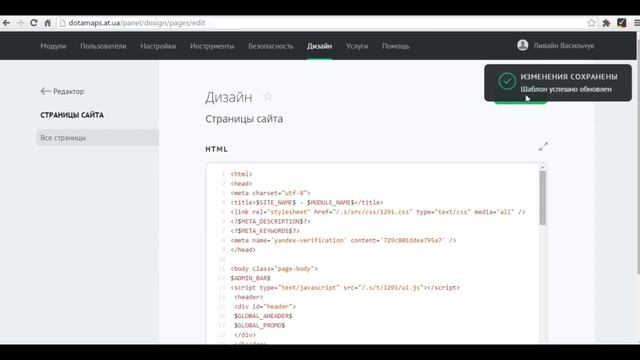The width and height of the screenshot is (640, 360).
Task: Click the green checkmark in the saved notification
Action: point(507,81)
